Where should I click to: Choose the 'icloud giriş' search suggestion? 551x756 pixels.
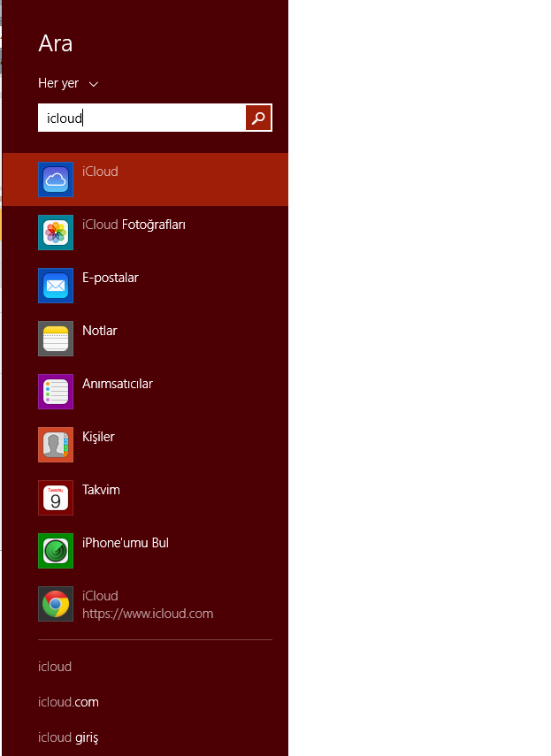(68, 737)
